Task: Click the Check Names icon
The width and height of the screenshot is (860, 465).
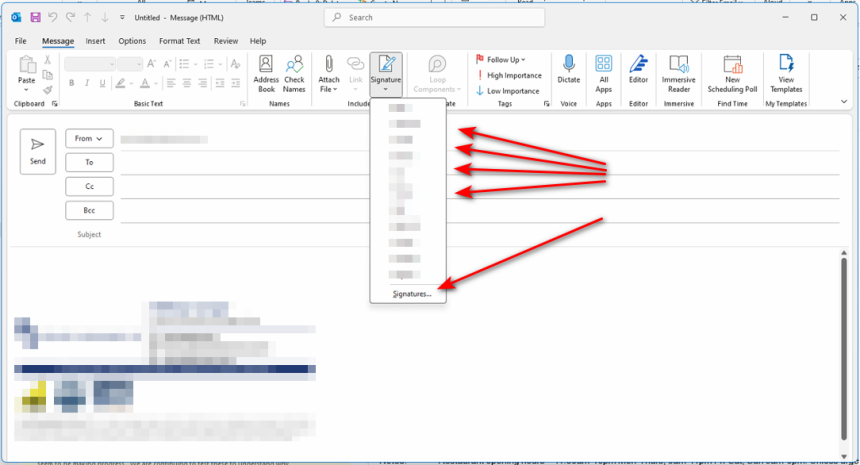Action: 294,72
